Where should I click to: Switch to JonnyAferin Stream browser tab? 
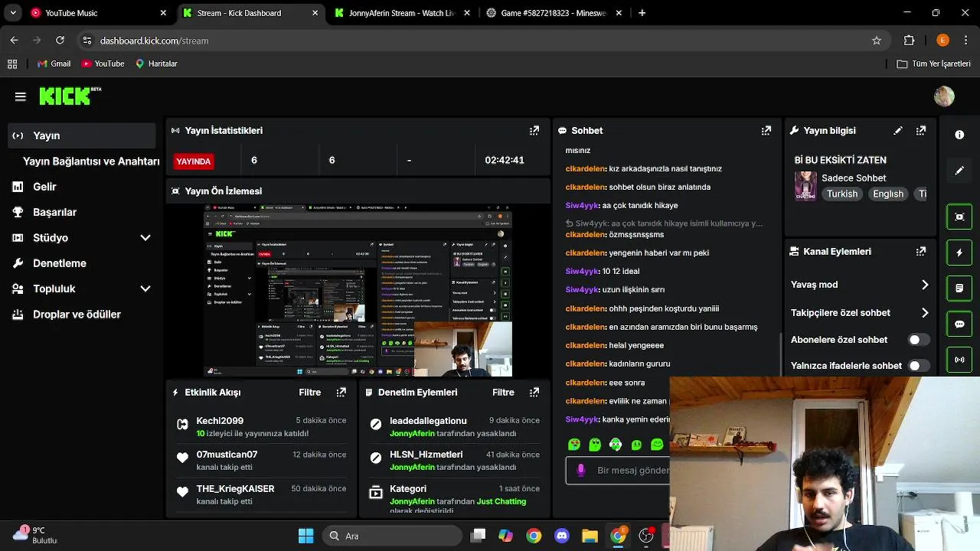pos(401,13)
